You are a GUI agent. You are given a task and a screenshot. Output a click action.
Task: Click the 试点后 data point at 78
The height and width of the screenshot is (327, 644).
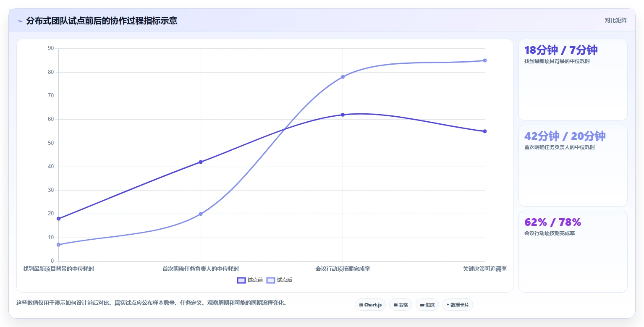343,77
